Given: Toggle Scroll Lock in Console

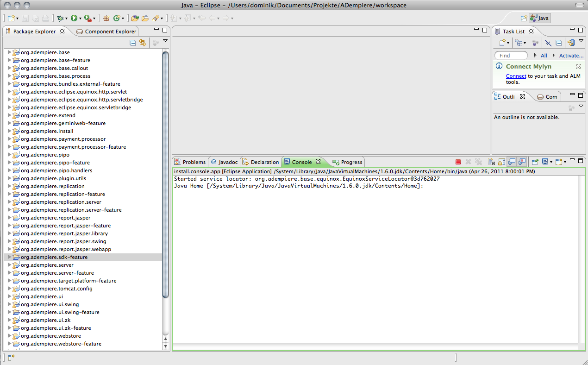Looking at the screenshot, I should (x=501, y=162).
